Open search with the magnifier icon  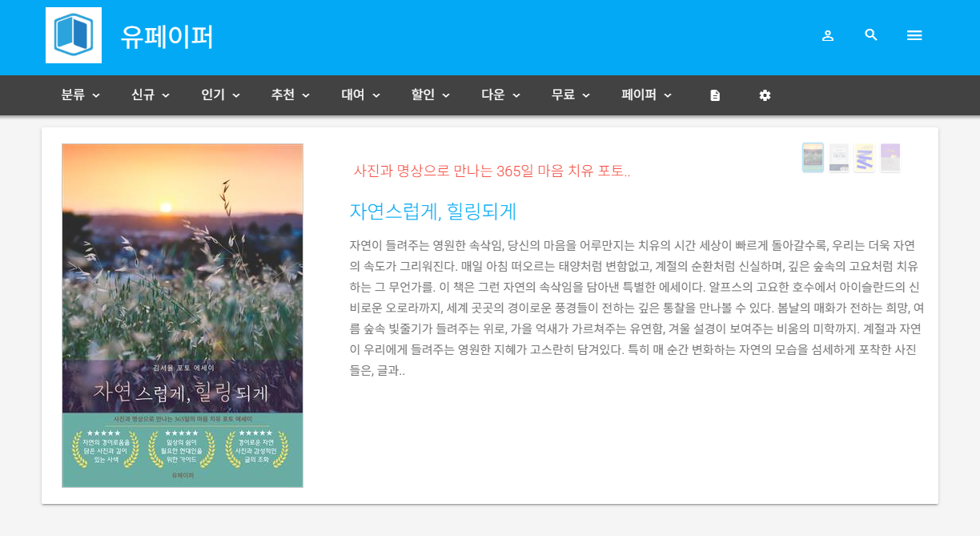coord(871,35)
